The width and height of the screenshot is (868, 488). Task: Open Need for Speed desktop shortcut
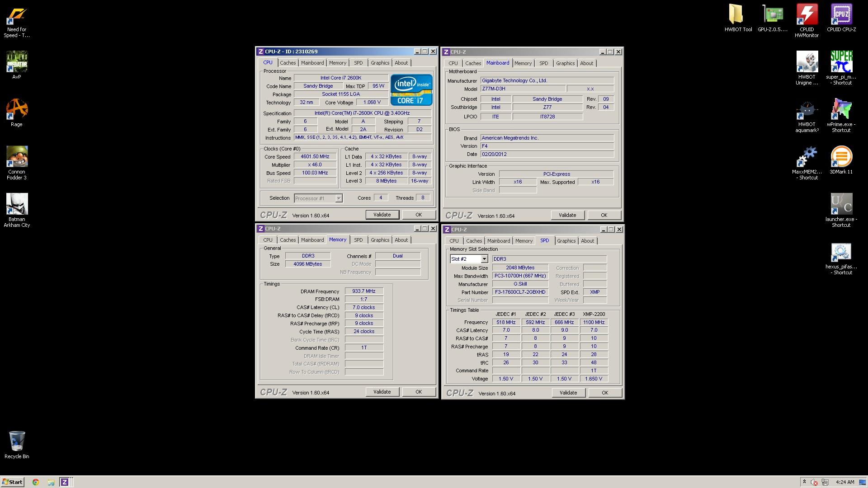pos(17,22)
